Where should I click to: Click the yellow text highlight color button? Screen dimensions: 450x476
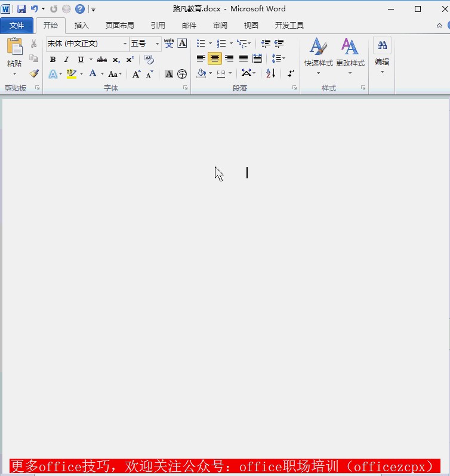pyautogui.click(x=71, y=74)
